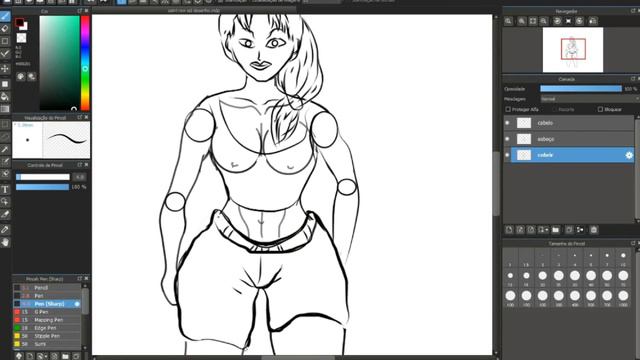Image resolution: width=640 pixels, height=360 pixels.
Task: Click the transparent color swatch
Action: coord(21,38)
